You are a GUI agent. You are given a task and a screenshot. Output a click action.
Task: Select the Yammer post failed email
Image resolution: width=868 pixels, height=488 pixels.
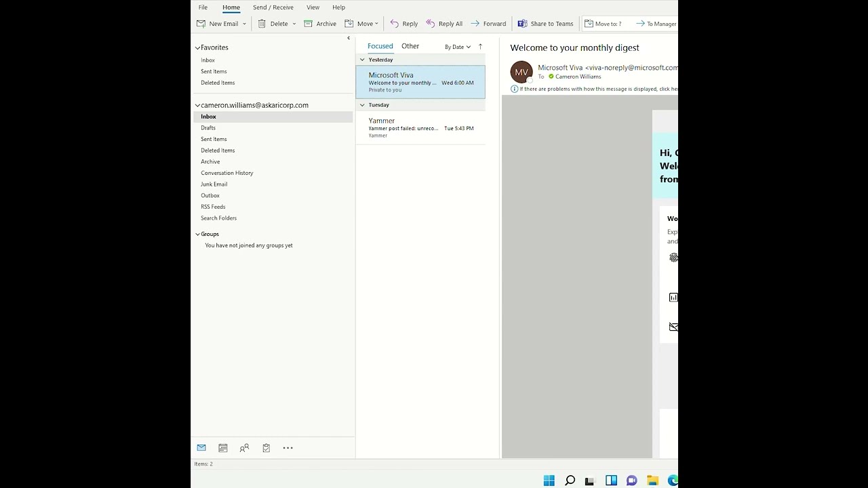(x=420, y=127)
